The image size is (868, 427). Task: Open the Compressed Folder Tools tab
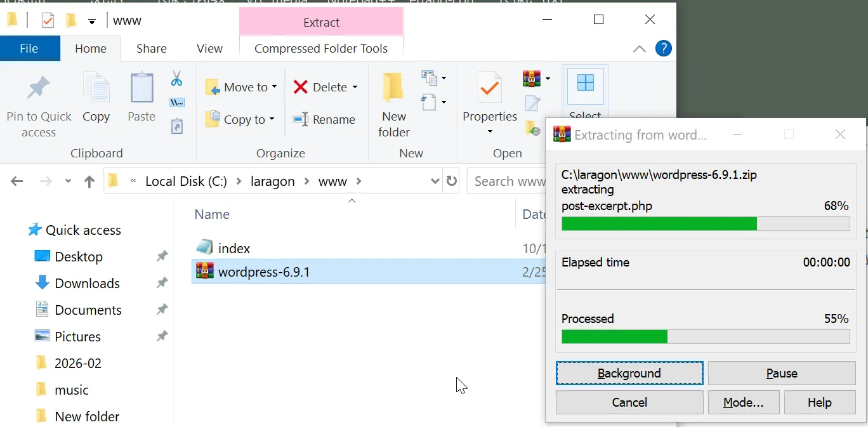[321, 48]
